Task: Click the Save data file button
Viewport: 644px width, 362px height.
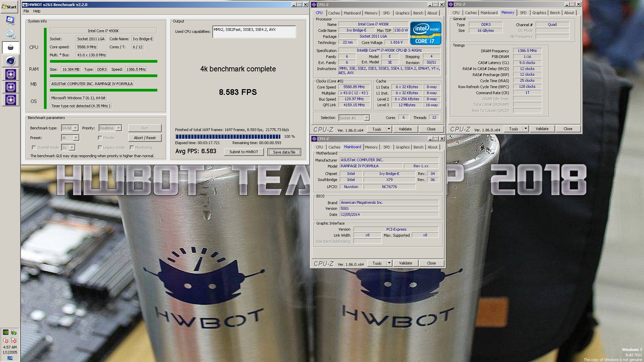Action: pos(284,152)
